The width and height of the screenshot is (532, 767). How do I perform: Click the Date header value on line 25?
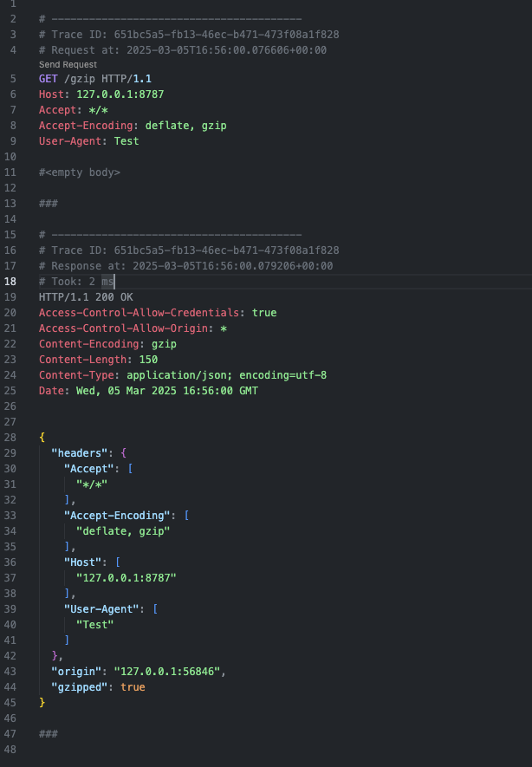167,392
